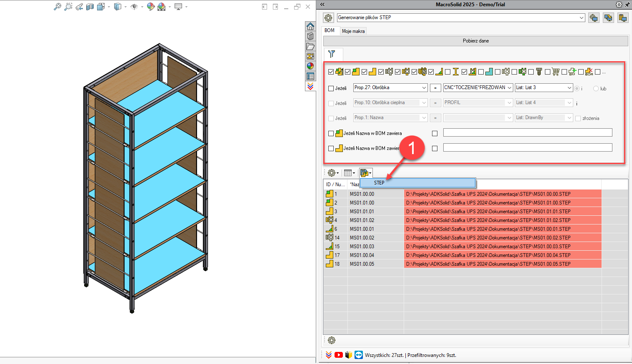Viewport: 632px width, 364px height.
Task: Select the 'lub' radio button
Action: coord(596,88)
